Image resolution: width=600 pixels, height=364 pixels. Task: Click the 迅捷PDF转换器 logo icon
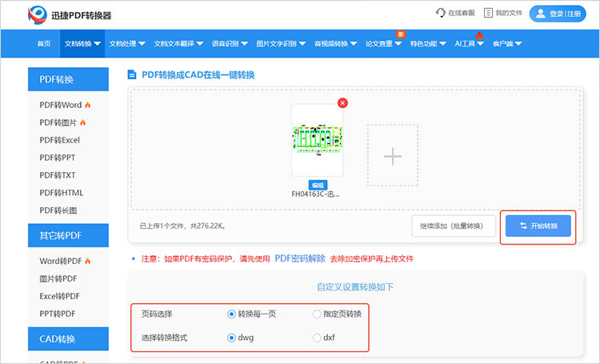tap(37, 15)
